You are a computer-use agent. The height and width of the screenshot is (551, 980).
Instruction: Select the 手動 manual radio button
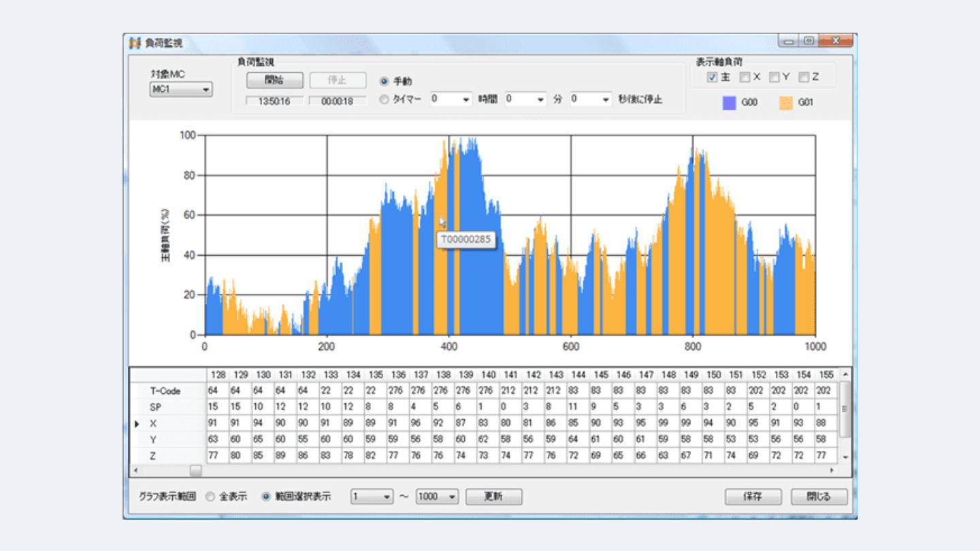[385, 82]
